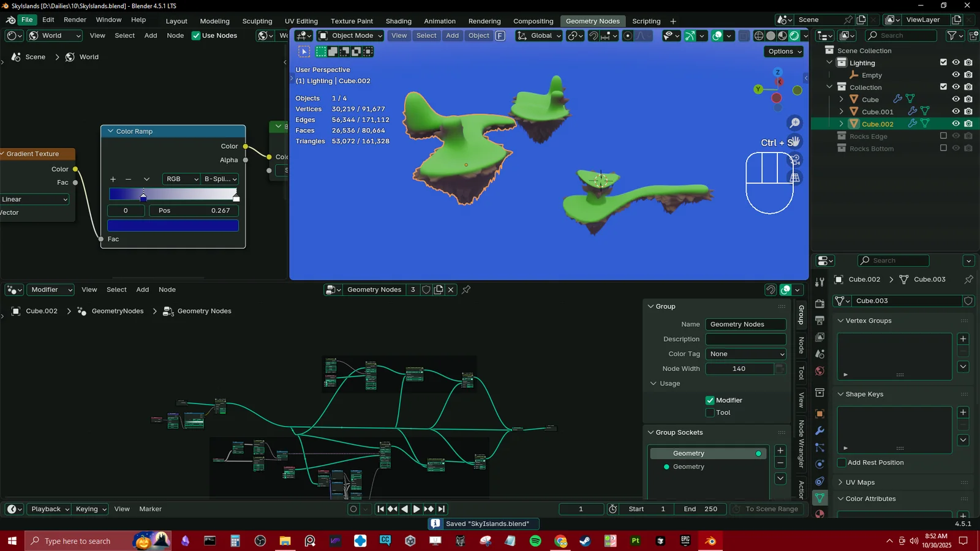Select the Modifier Properties wrench icon
This screenshot has width=980, height=551.
pos(820,431)
